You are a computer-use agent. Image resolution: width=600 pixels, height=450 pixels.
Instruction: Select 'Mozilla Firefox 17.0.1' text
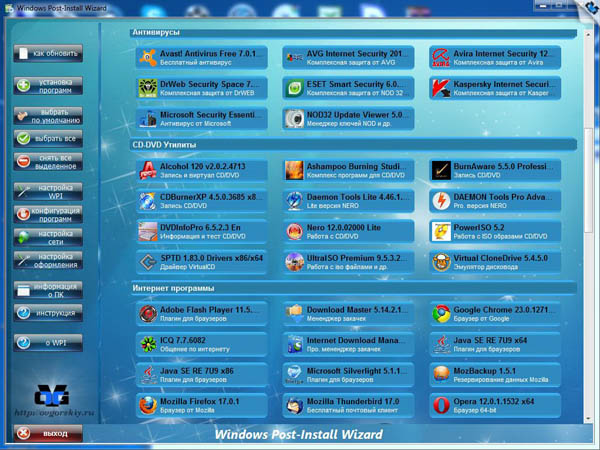pyautogui.click(x=199, y=401)
